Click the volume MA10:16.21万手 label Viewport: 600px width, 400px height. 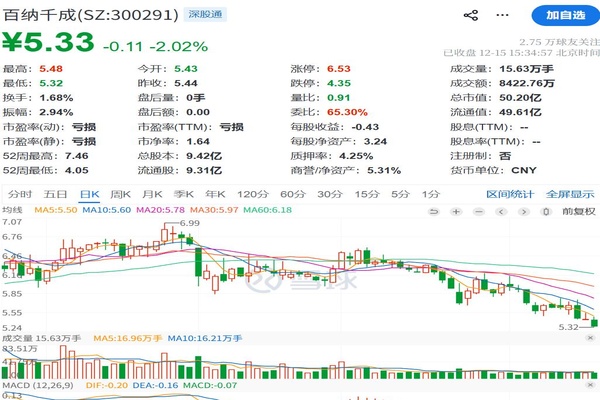[205, 338]
